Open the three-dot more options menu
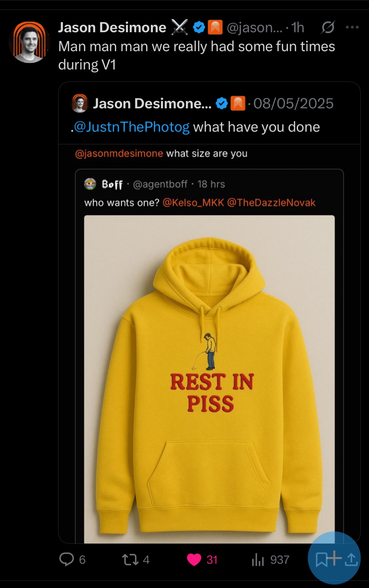This screenshot has height=588, width=369. (x=352, y=28)
